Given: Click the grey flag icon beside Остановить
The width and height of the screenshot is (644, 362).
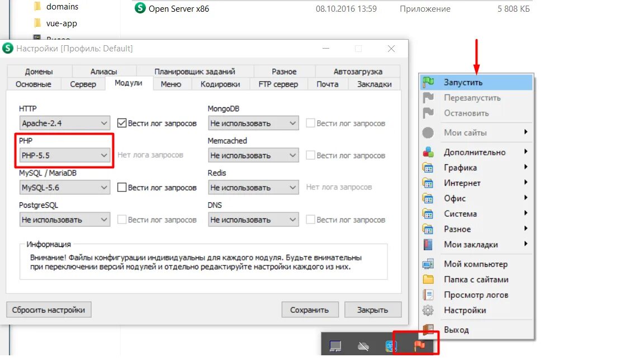Looking at the screenshot, I should (428, 113).
